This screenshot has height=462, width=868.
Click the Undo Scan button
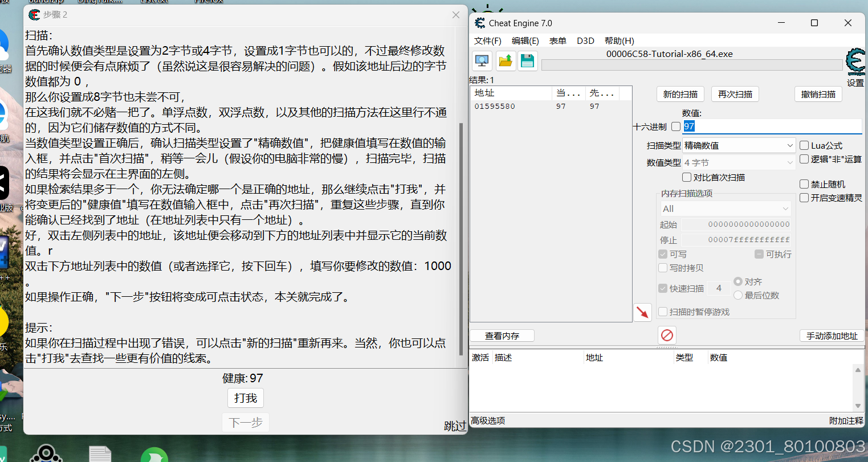point(818,94)
